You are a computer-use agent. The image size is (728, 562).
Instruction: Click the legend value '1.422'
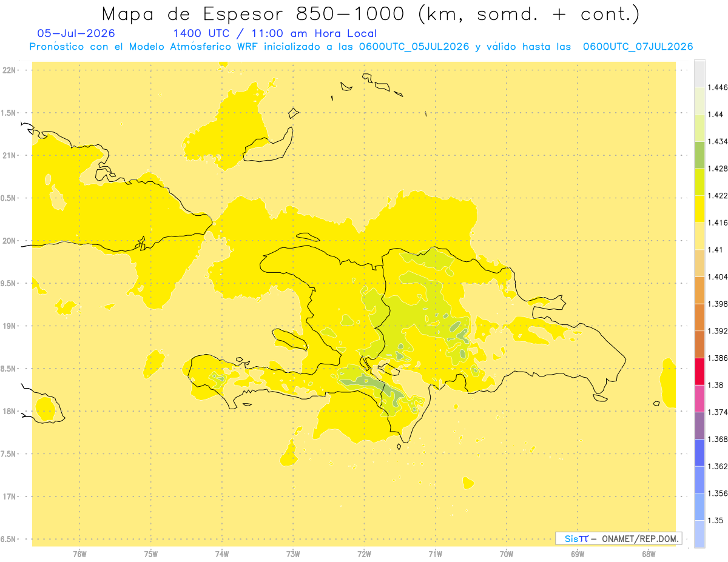click(x=717, y=196)
